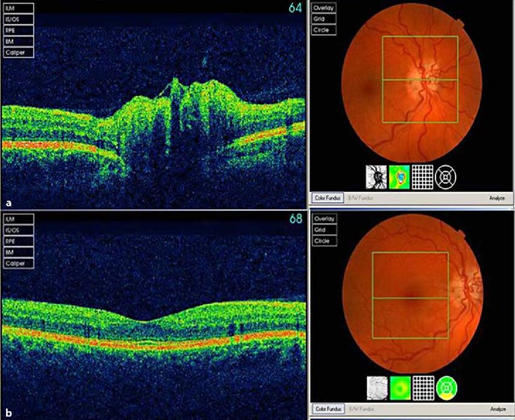Select the ETDRS circle icon in upper panel
The image size is (515, 420).
pyautogui.click(x=445, y=176)
